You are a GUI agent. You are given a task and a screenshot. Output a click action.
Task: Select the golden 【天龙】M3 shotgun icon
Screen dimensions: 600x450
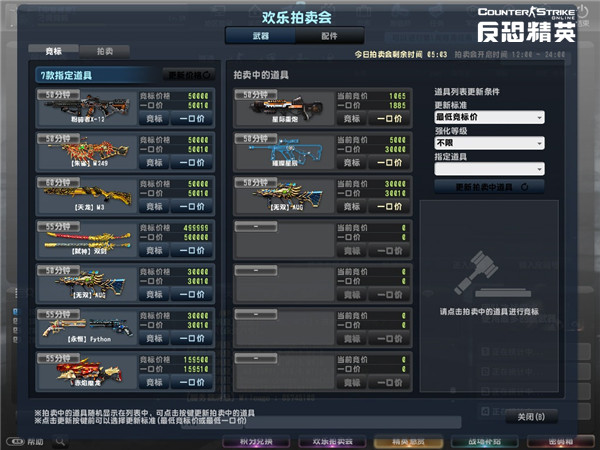tap(87, 194)
